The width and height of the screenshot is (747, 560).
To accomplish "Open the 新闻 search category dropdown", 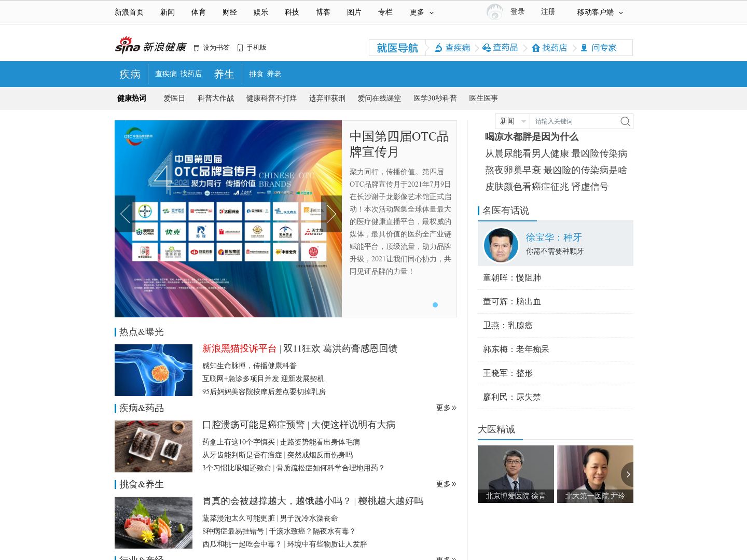I will (x=513, y=121).
